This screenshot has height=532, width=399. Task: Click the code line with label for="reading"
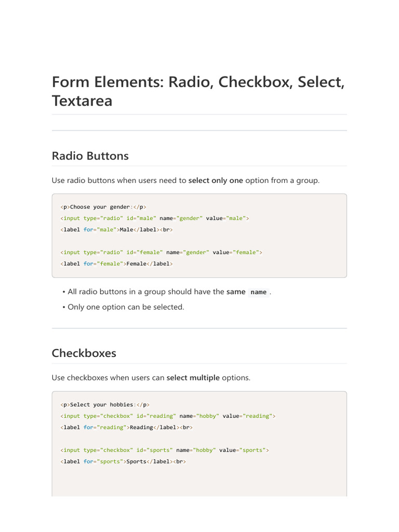[x=127, y=428]
